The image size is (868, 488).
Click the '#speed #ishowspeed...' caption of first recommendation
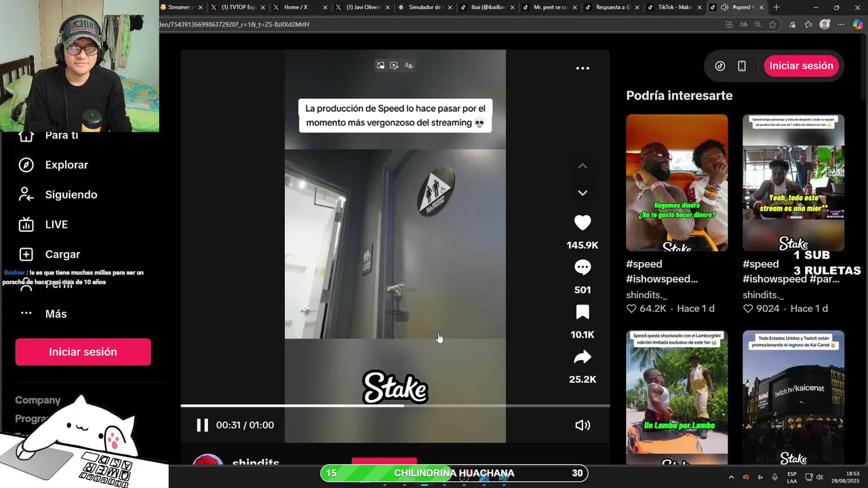click(662, 271)
